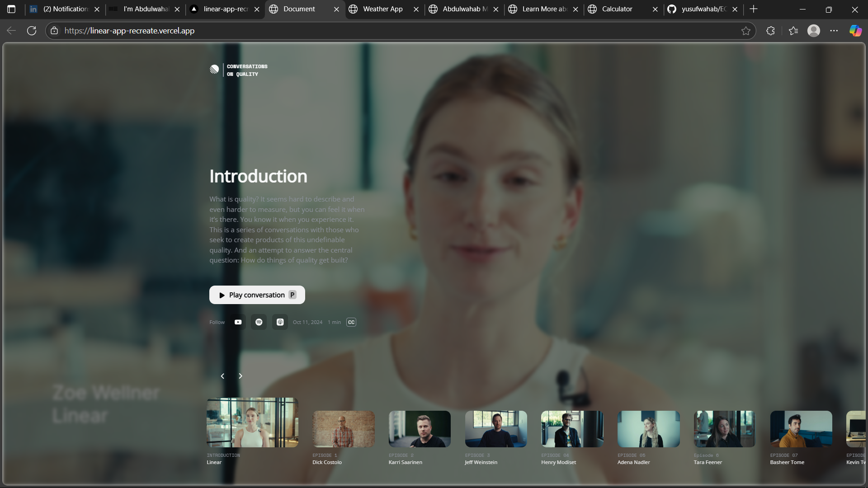Click the Follow label text
Viewport: 868px width, 488px height.
point(217,322)
